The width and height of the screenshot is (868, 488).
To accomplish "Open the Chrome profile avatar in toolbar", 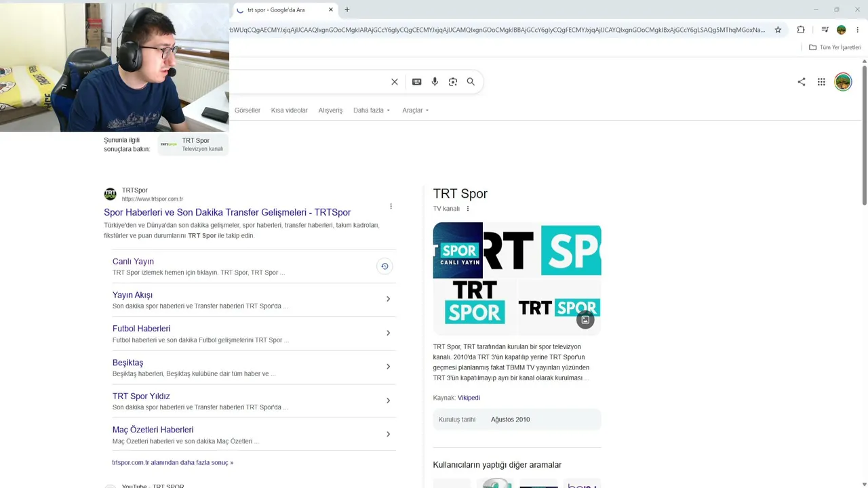I will tap(842, 30).
